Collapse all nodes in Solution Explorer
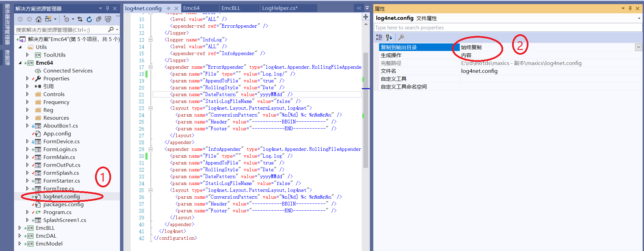The image size is (644, 251). click(98, 19)
